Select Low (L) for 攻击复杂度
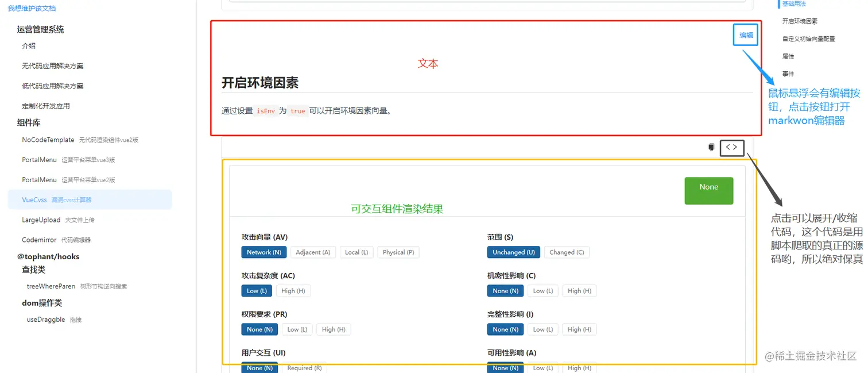 (x=257, y=290)
